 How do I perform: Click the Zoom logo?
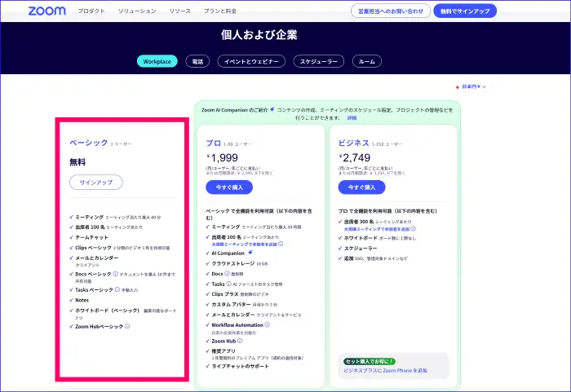click(x=47, y=11)
